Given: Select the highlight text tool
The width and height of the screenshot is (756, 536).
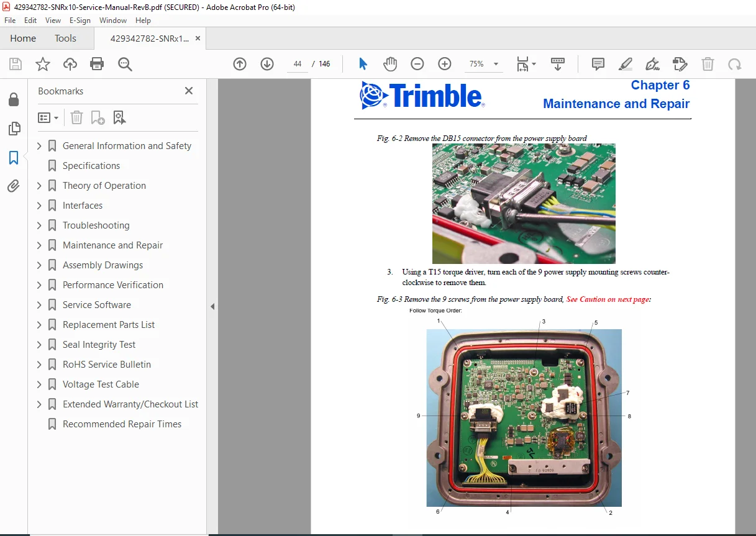Looking at the screenshot, I should 626,64.
